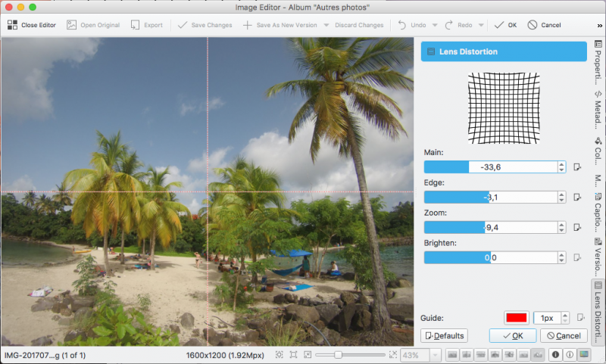Viewport: 606px width, 364px height.
Task: Click the Defaults button
Action: coord(444,336)
